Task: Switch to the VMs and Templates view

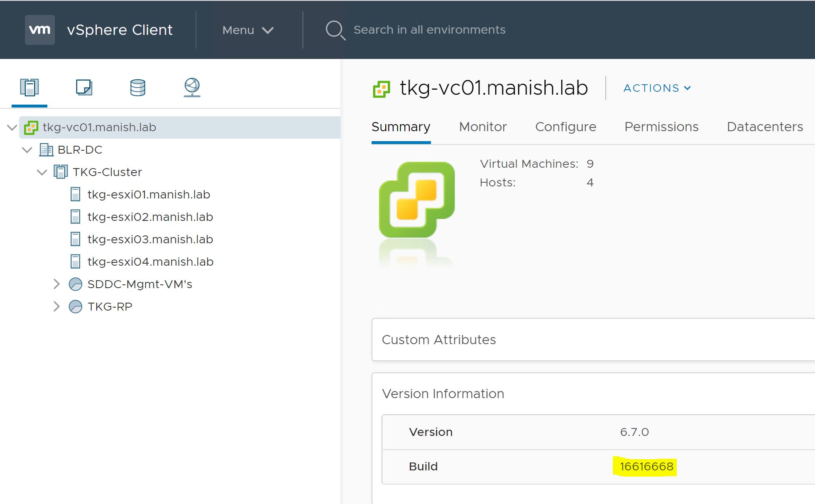Action: pyautogui.click(x=84, y=88)
